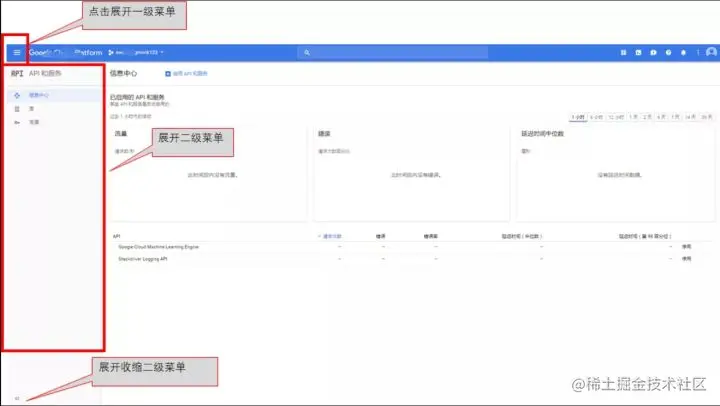Click 启用 API 和服务 button
This screenshot has height=406, width=720.
click(x=186, y=73)
